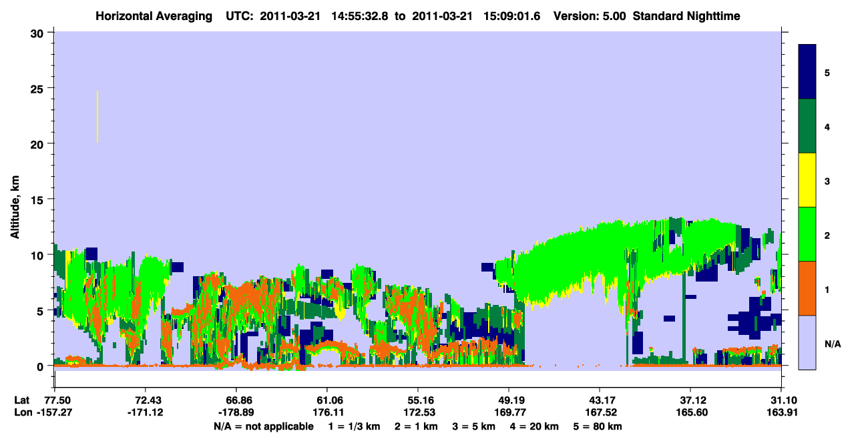868x445 pixels.
Task: Click the '2 = 1 km' legend text
Action: pyautogui.click(x=416, y=426)
